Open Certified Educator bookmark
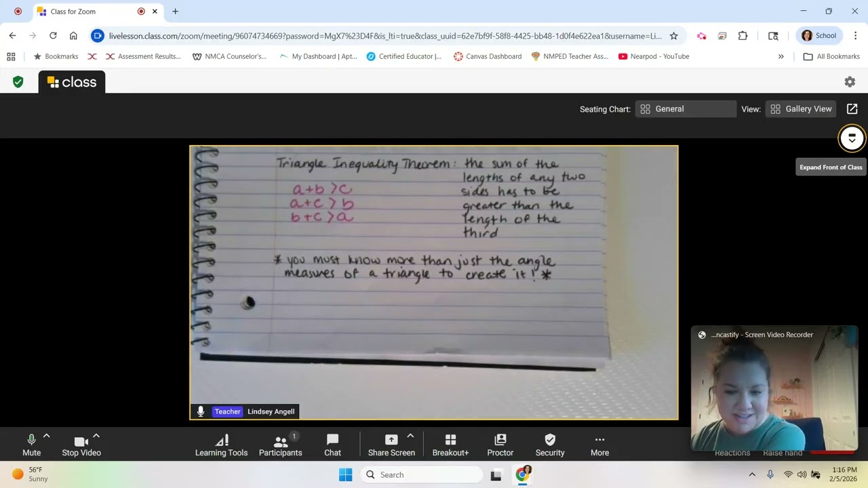Viewport: 868px width, 488px height. [404, 56]
